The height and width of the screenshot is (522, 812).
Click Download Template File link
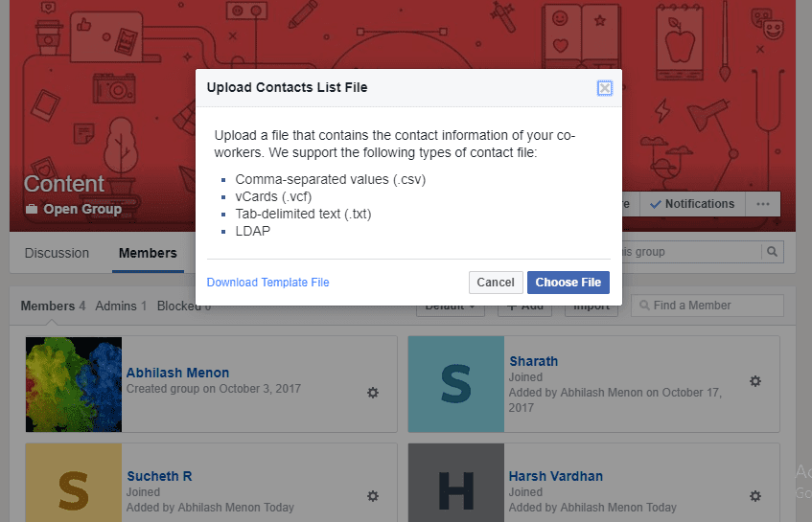pyautogui.click(x=267, y=283)
